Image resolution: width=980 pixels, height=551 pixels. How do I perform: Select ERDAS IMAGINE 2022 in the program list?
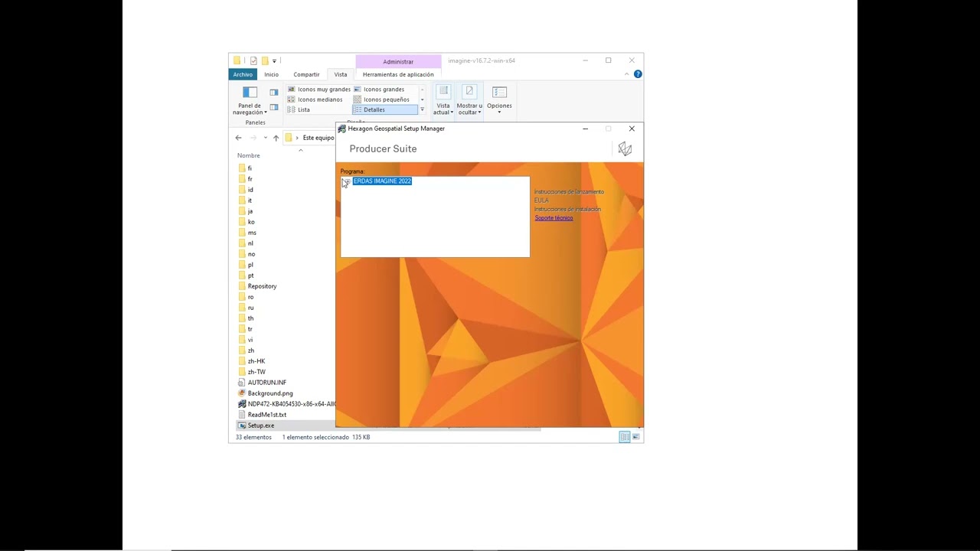(x=382, y=181)
